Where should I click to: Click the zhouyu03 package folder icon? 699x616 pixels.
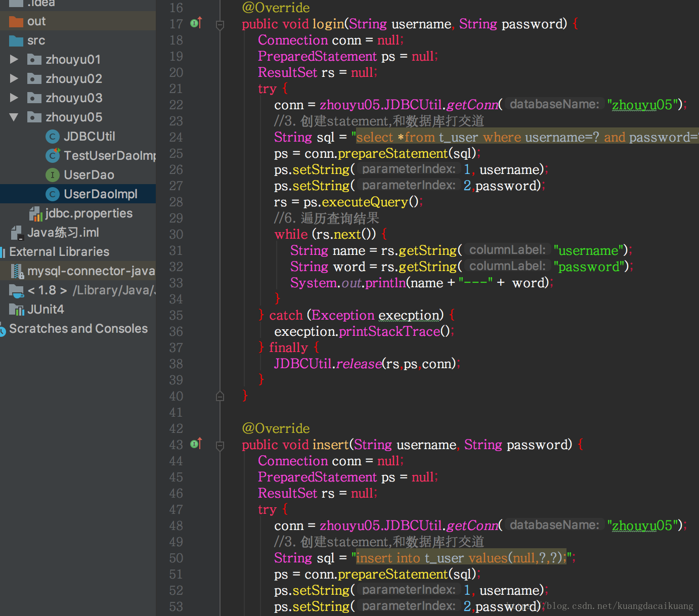pyautogui.click(x=34, y=98)
